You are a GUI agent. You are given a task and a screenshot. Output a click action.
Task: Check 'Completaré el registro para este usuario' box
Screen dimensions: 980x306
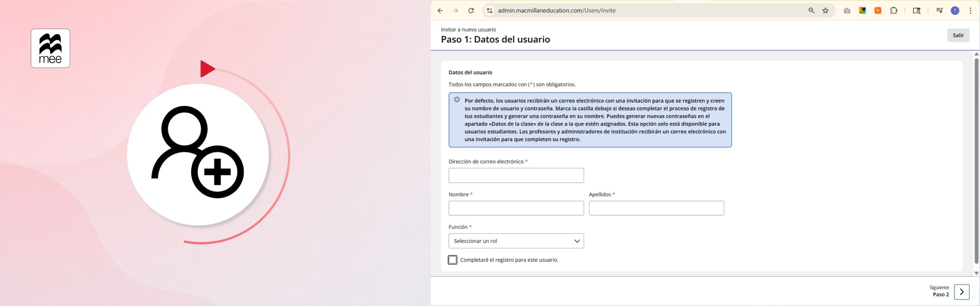pyautogui.click(x=452, y=260)
